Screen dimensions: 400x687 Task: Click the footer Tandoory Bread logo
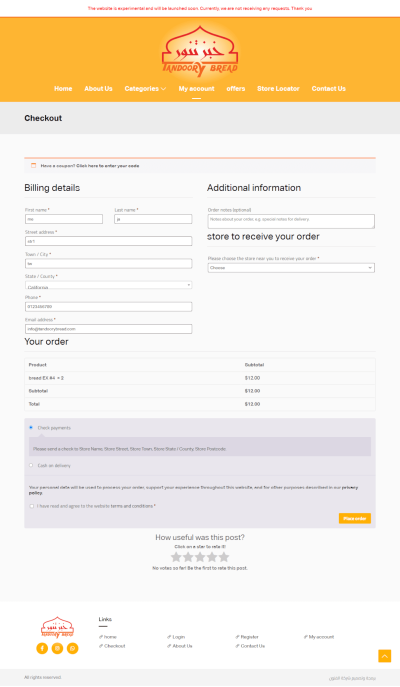pyautogui.click(x=57, y=627)
